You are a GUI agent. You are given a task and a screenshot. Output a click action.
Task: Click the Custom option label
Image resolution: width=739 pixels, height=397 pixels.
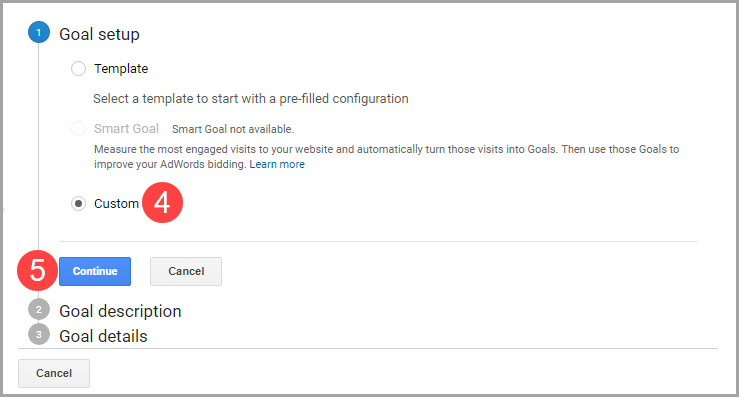[116, 204]
